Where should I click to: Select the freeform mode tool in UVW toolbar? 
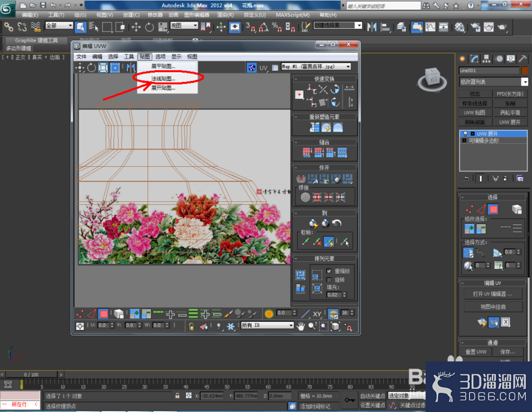(x=115, y=68)
